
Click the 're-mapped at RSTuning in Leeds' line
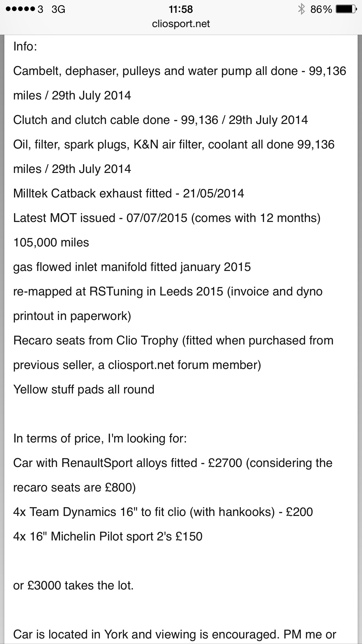click(168, 292)
